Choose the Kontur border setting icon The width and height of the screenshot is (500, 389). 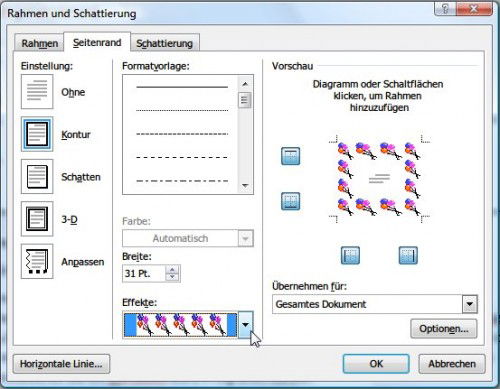click(37, 134)
